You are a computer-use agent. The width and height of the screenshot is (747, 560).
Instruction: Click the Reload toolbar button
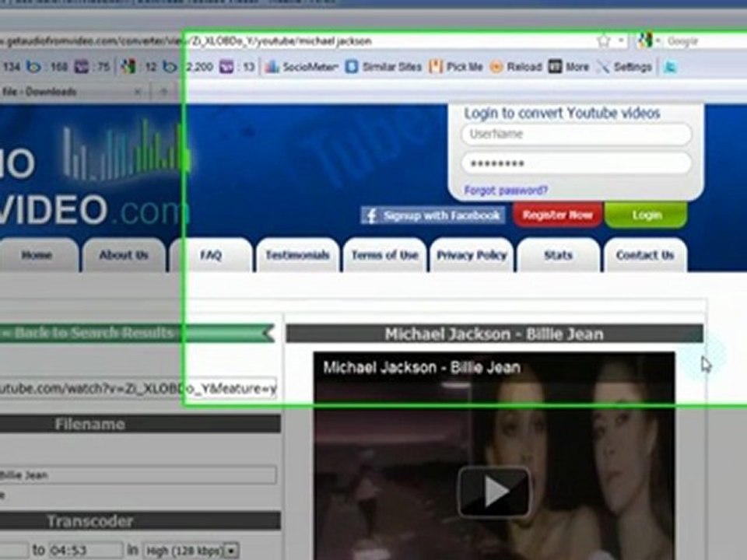(516, 67)
